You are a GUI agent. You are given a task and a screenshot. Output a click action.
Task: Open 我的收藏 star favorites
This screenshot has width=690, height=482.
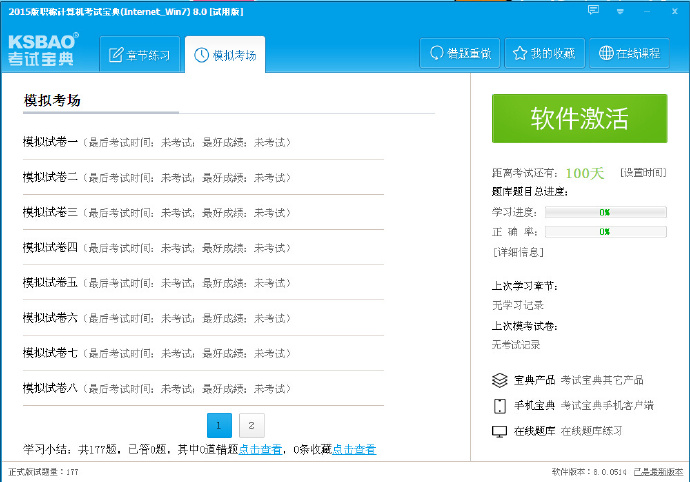pos(544,53)
